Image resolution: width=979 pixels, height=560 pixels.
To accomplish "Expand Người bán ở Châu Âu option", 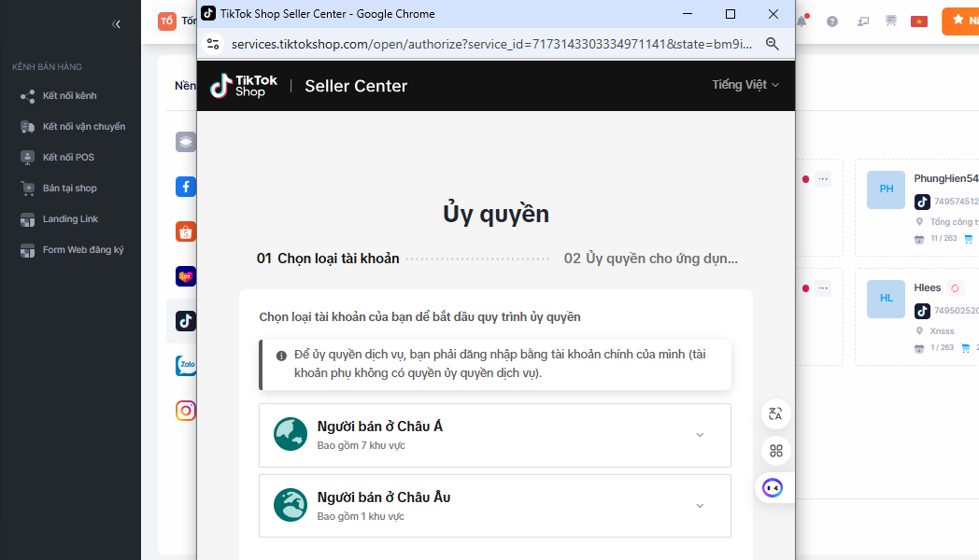I will (494, 506).
